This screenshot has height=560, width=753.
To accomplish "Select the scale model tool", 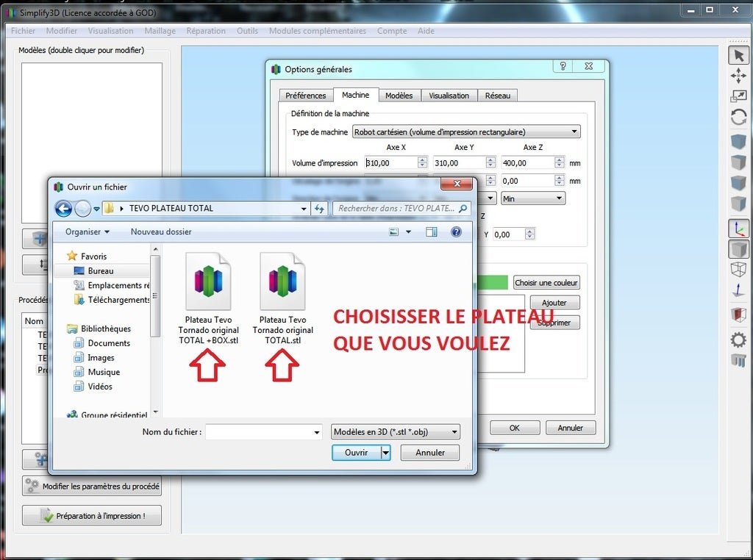I will click(738, 96).
